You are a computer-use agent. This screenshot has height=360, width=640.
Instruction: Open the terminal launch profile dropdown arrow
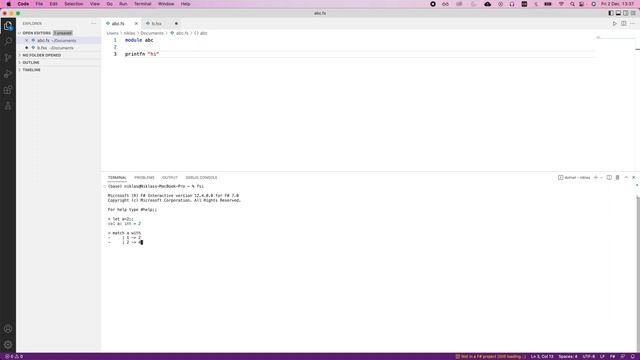coord(601,178)
